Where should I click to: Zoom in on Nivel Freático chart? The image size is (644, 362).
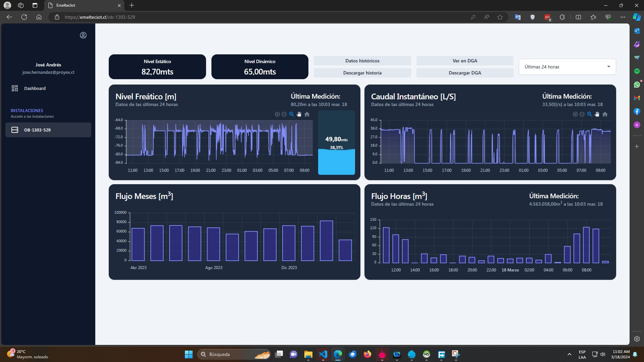(277, 114)
